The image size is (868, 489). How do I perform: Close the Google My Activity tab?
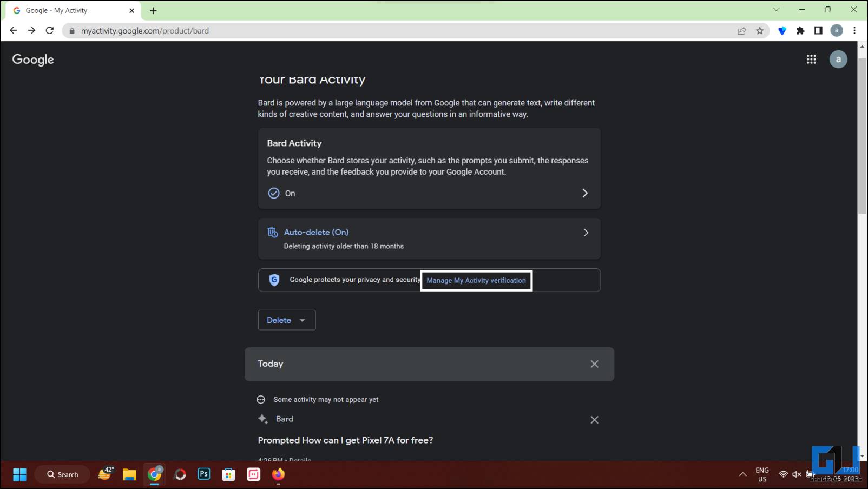click(x=131, y=10)
